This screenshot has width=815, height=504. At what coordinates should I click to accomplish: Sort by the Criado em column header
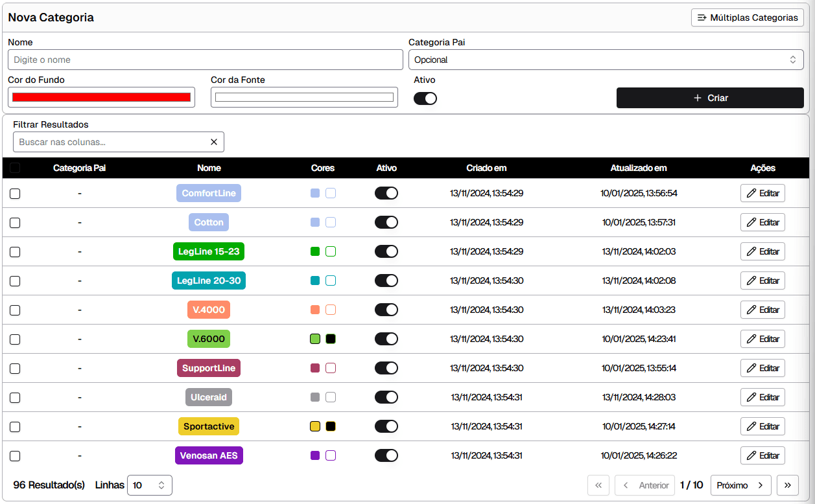click(486, 168)
